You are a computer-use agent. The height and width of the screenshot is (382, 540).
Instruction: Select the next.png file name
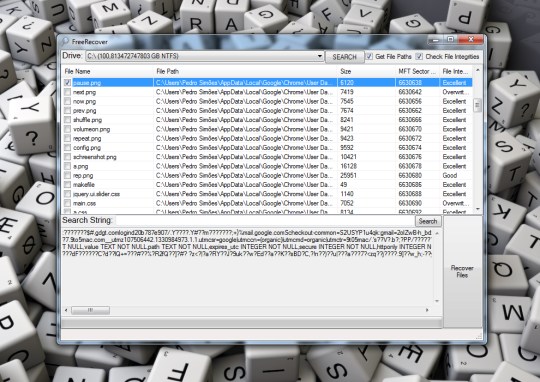click(84, 92)
